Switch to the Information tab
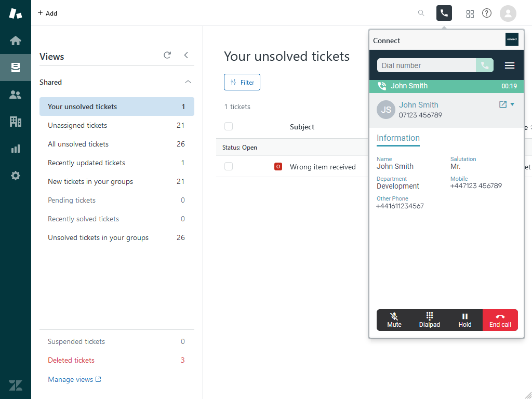This screenshot has width=532, height=399. 398,138
